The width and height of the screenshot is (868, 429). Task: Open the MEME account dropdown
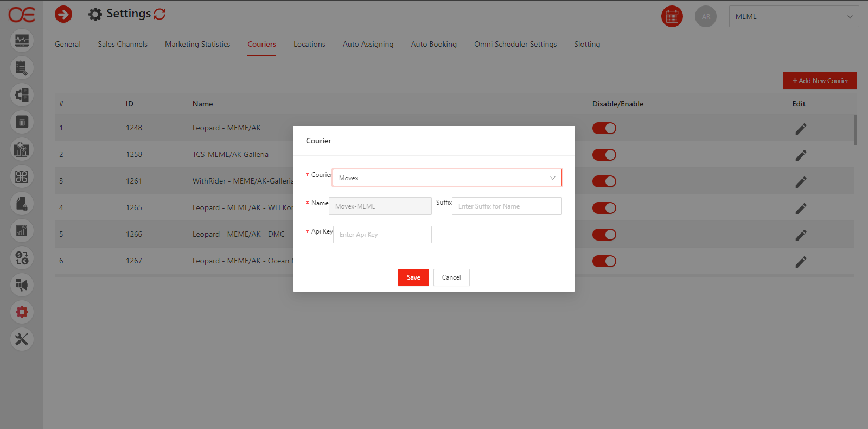pyautogui.click(x=793, y=16)
